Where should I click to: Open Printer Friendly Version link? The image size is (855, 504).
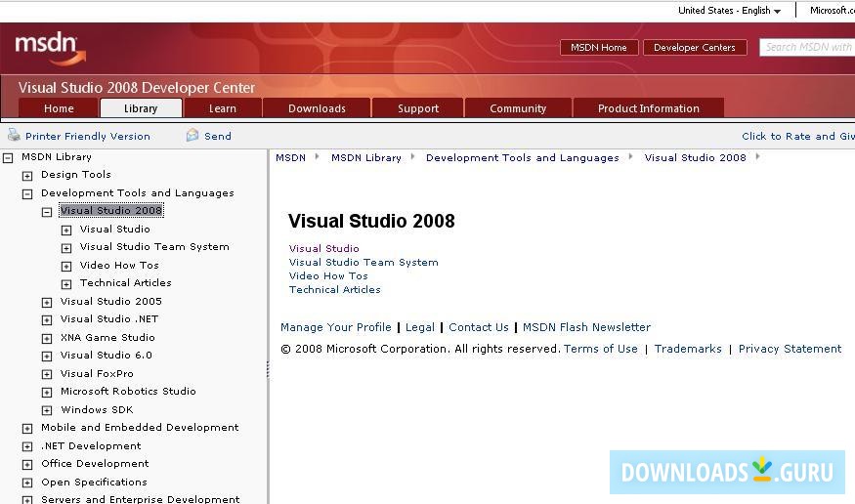pyautogui.click(x=88, y=136)
